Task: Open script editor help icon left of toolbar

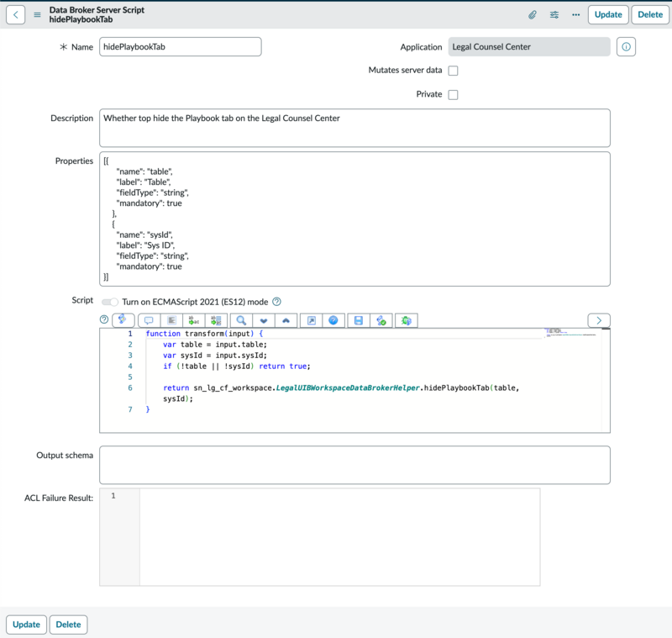Action: [104, 319]
